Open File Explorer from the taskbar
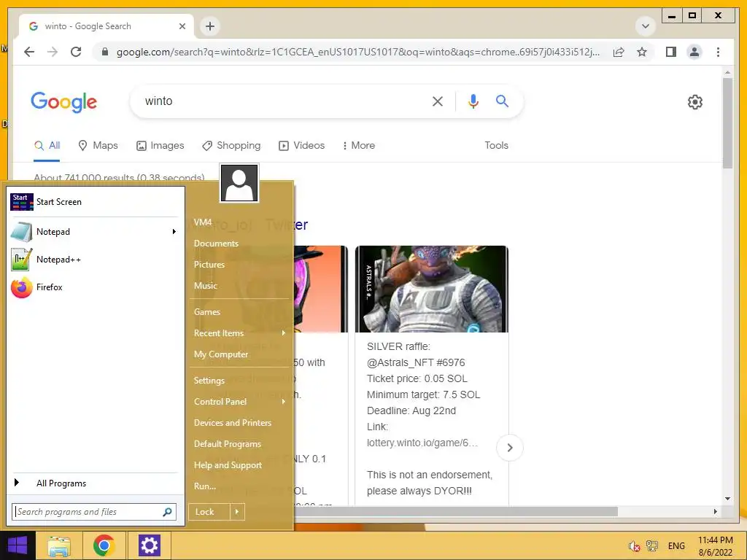 pyautogui.click(x=58, y=546)
